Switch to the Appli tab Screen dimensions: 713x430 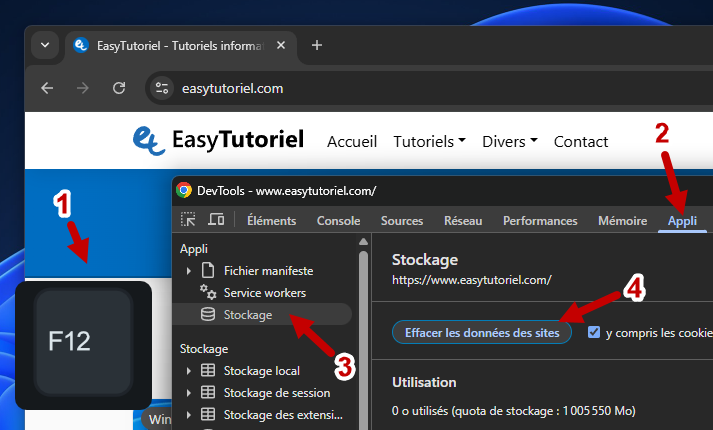[682, 221]
